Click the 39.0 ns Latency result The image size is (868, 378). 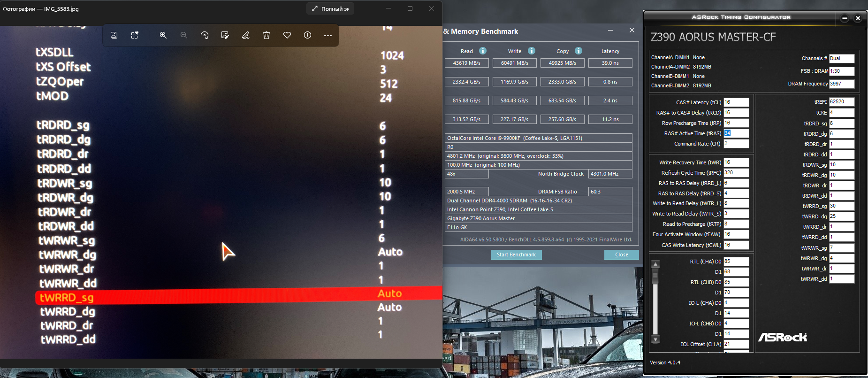(x=610, y=63)
